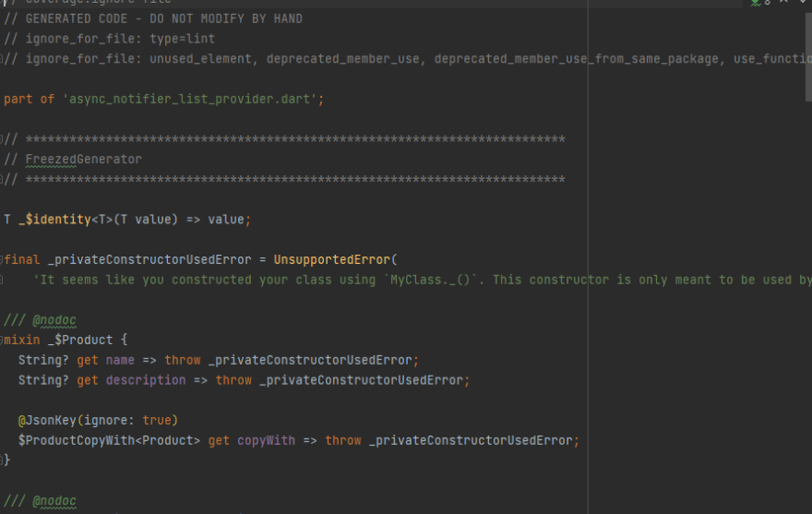Click 'true' in JsonKey ignore argument

[x=157, y=420]
